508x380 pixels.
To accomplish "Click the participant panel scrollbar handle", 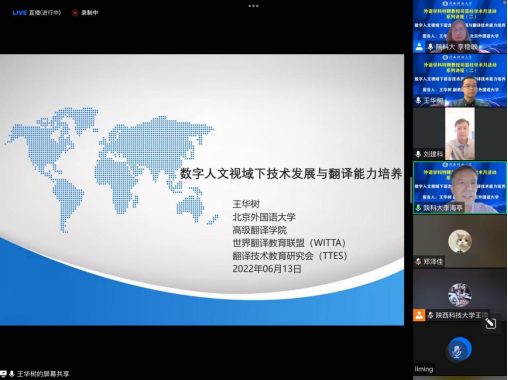I will point(411,190).
